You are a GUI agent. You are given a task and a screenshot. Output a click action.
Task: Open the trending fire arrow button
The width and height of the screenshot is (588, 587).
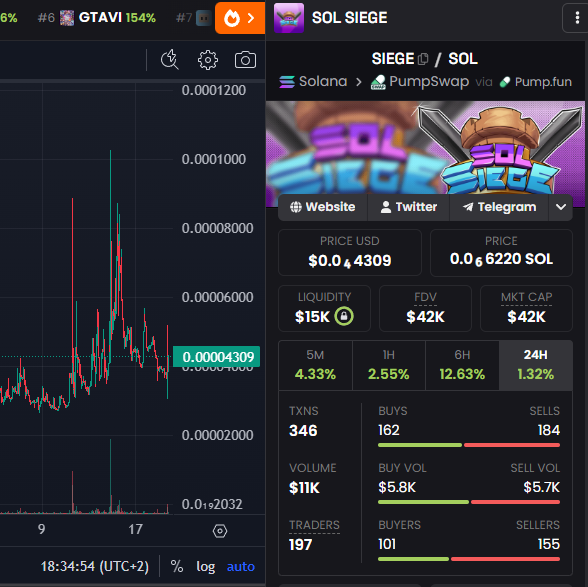point(240,18)
